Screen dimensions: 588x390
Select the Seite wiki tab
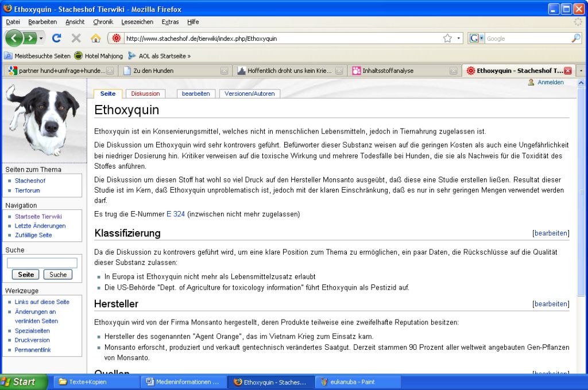(x=108, y=93)
